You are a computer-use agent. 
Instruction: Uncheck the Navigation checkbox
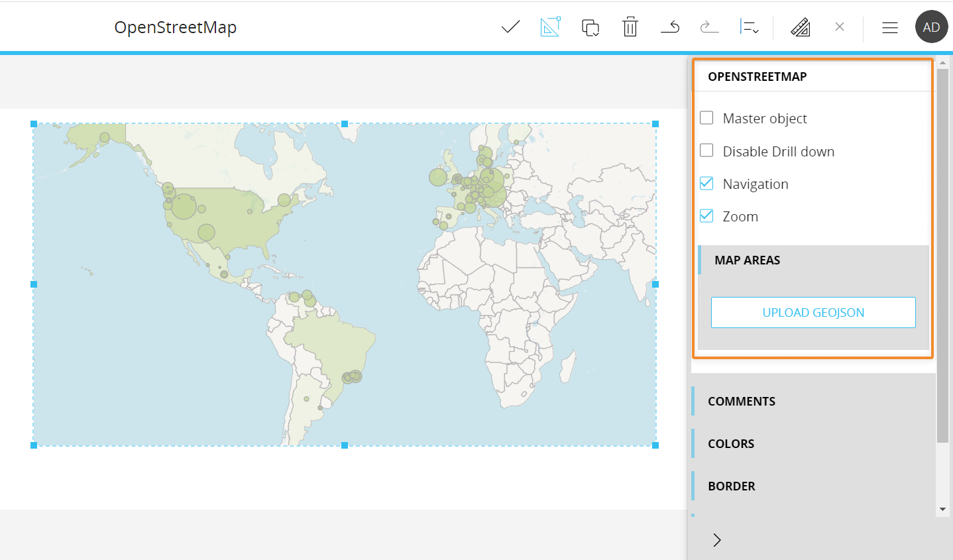click(x=707, y=184)
